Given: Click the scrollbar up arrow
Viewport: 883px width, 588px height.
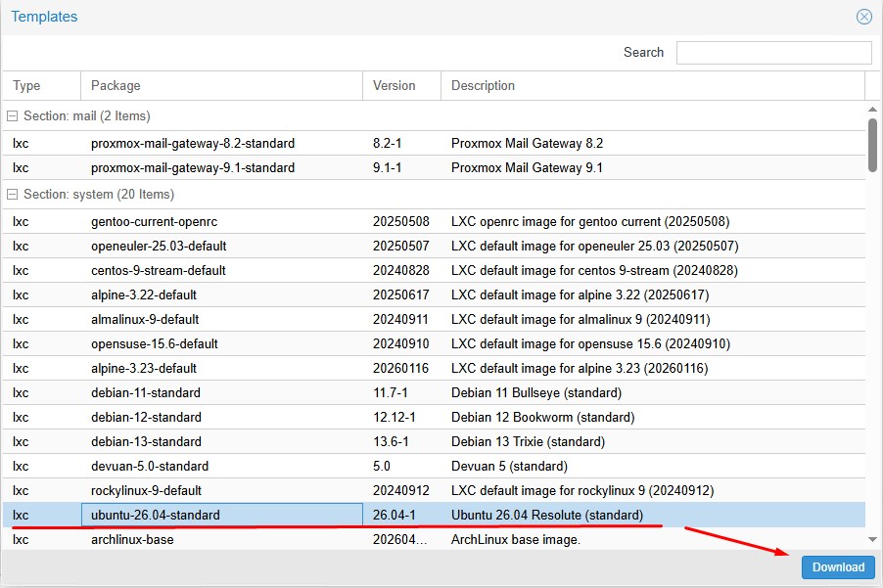Looking at the screenshot, I should [x=872, y=110].
